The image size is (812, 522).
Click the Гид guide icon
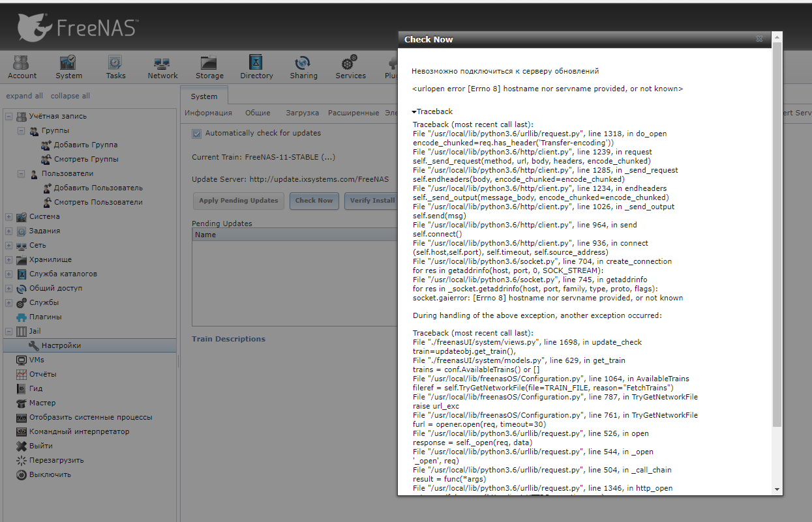pyautogui.click(x=22, y=388)
